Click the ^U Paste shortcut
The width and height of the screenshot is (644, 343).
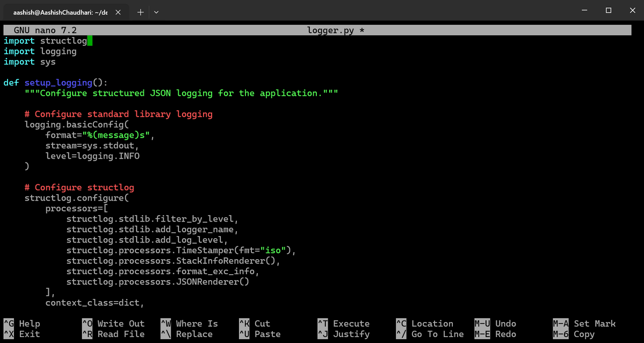[x=260, y=334]
